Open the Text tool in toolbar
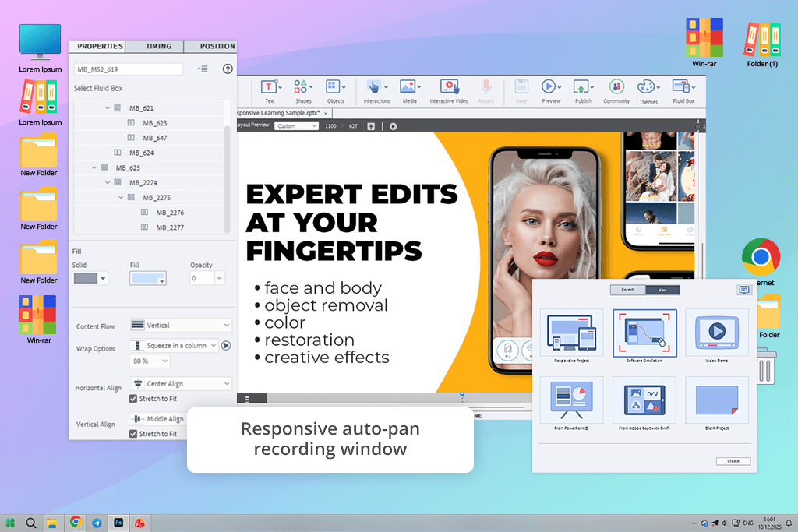798x532 pixels. click(x=270, y=90)
